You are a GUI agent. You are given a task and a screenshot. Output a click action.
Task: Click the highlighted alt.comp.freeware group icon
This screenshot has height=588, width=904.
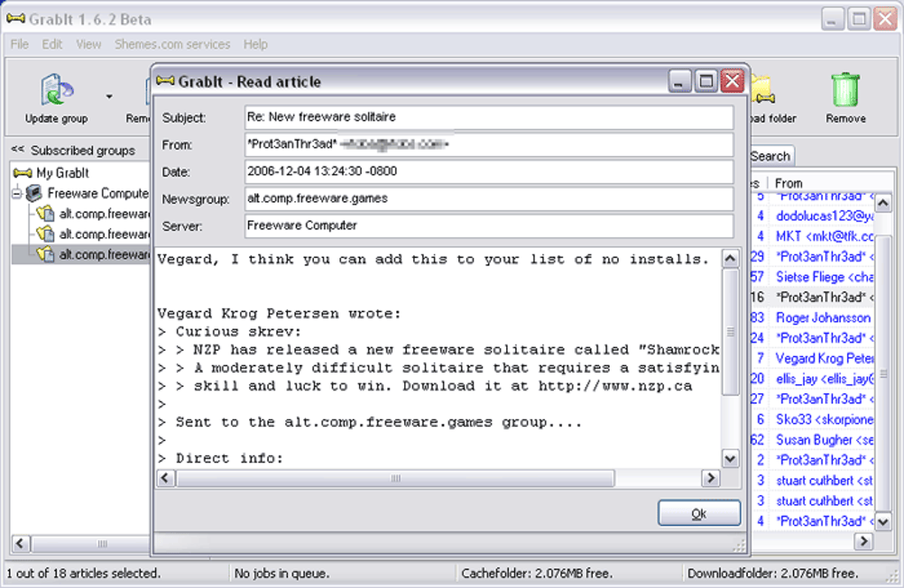click(x=45, y=254)
